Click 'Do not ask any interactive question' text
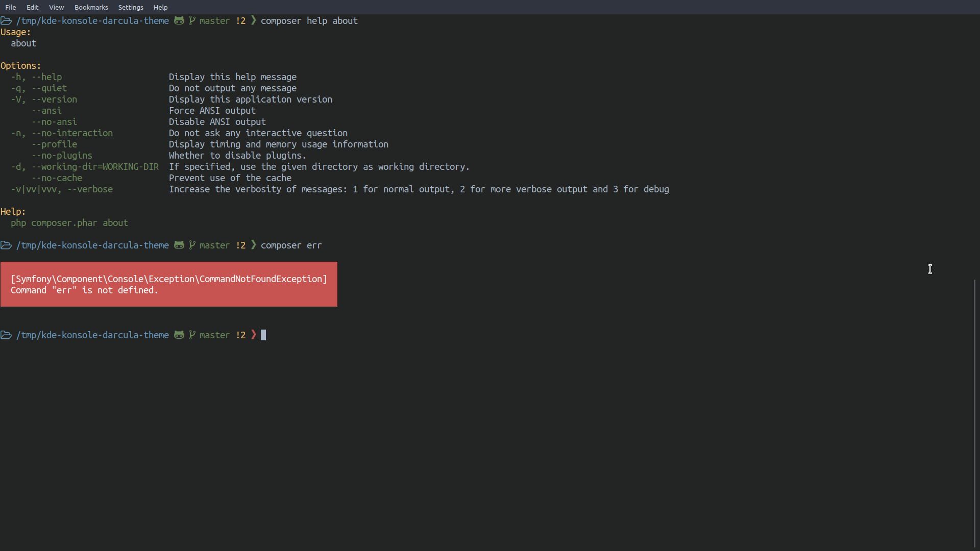Viewport: 980px width, 551px height. [x=258, y=133]
